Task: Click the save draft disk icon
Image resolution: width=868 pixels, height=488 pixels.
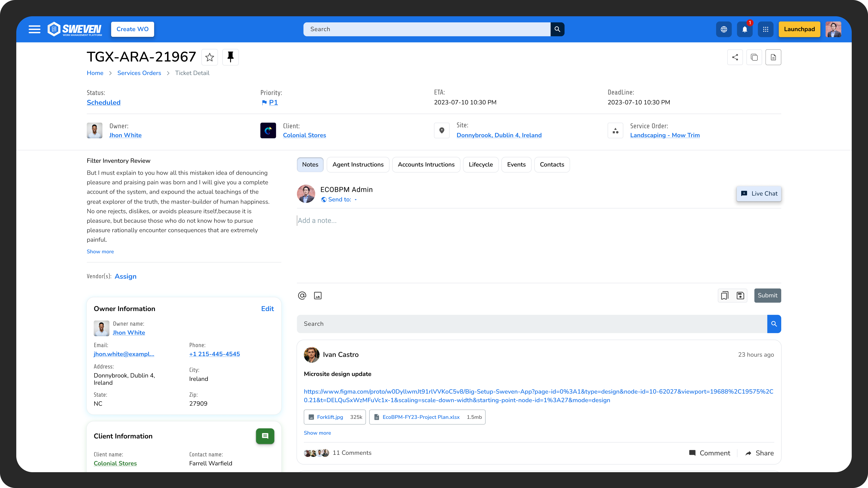Action: coord(740,296)
